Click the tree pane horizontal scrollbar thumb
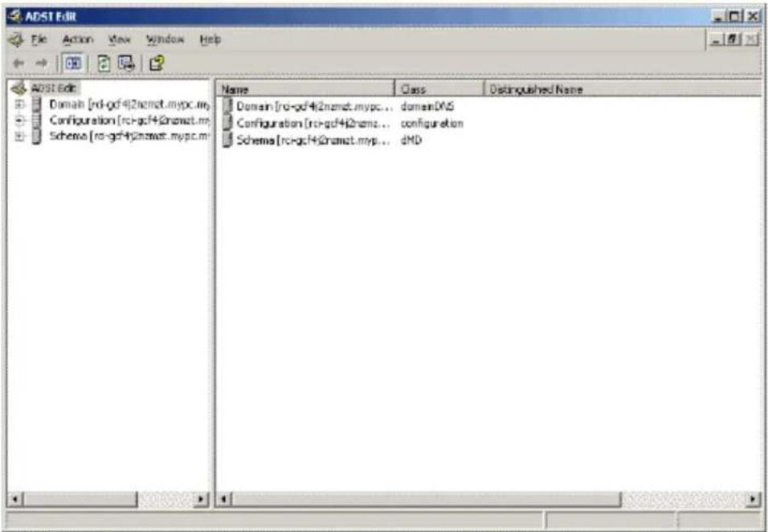This screenshot has height=532, width=768. (x=80, y=500)
